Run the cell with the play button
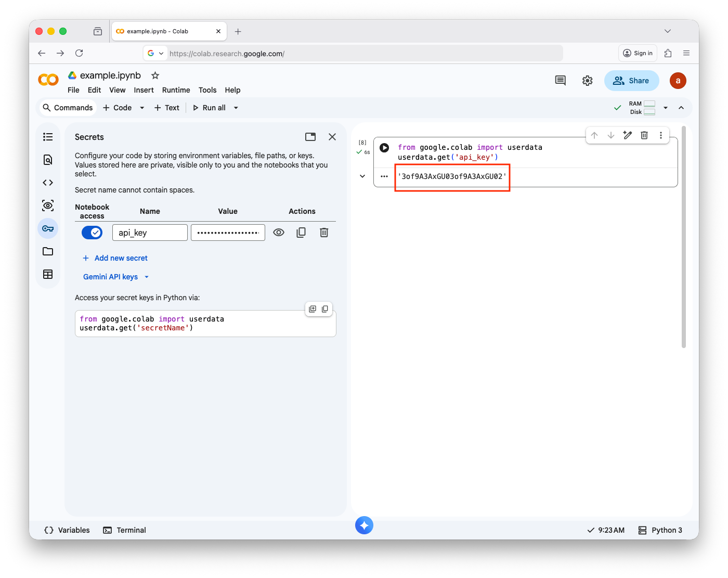This screenshot has height=578, width=728. point(384,148)
